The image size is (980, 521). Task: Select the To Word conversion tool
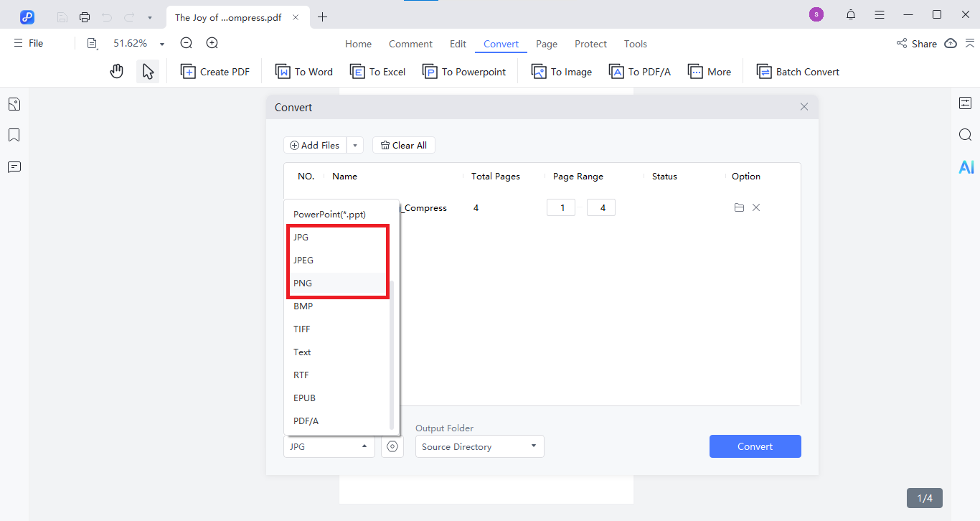tap(303, 71)
